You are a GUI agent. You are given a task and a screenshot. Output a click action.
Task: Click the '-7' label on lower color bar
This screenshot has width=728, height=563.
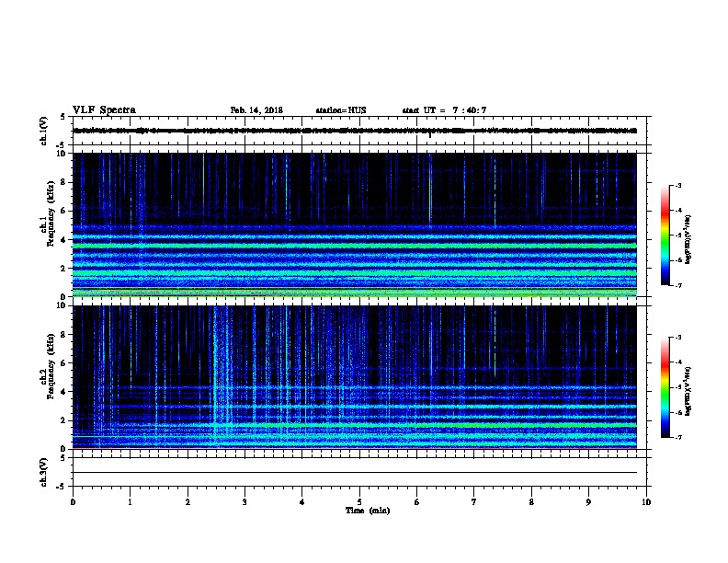coord(677,437)
